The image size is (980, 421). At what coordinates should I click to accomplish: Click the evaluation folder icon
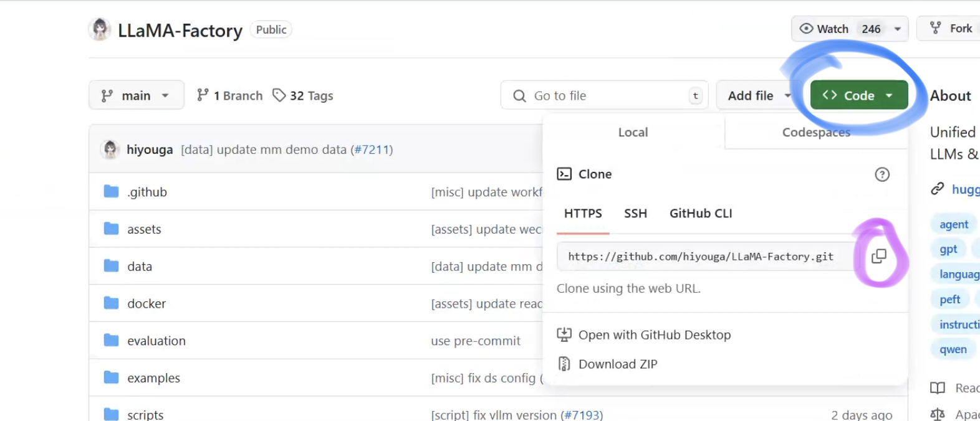pyautogui.click(x=112, y=340)
